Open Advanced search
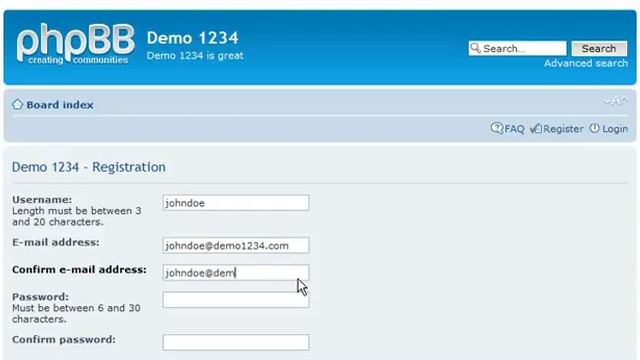Viewport: 640px width, 360px height. [586, 63]
